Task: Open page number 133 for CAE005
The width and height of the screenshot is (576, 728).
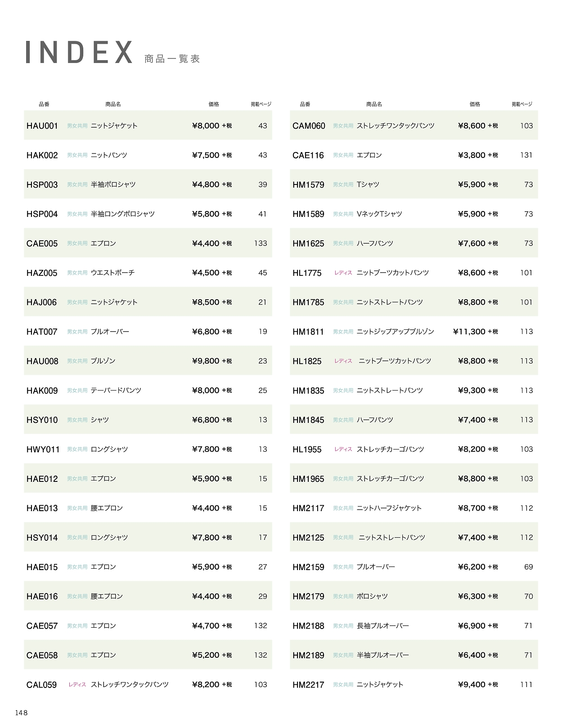Action: click(x=261, y=243)
